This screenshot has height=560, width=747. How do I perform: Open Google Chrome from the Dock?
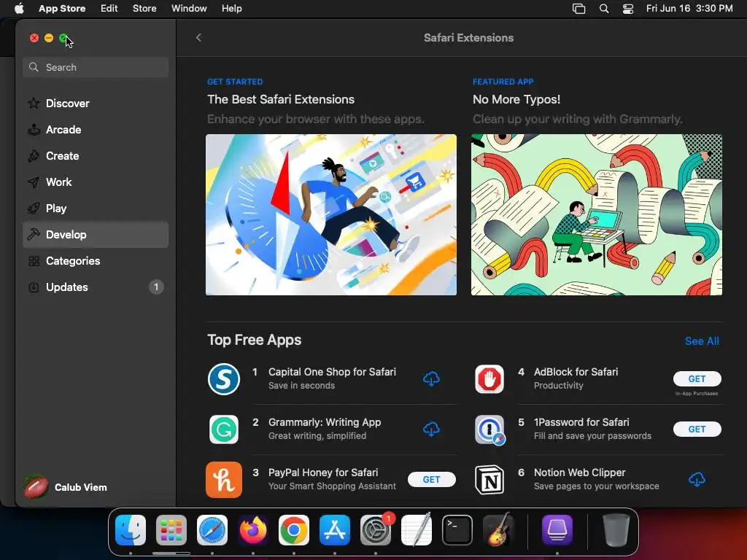tap(294, 530)
